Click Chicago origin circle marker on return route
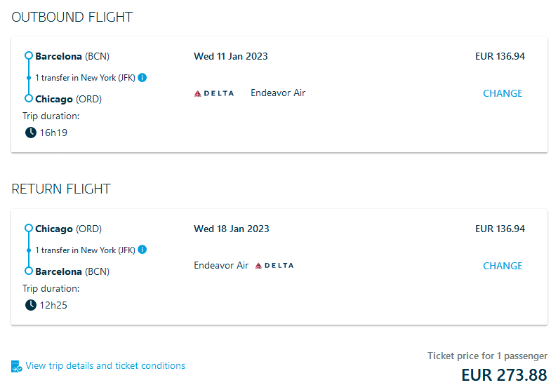The width and height of the screenshot is (558, 392). [29, 229]
